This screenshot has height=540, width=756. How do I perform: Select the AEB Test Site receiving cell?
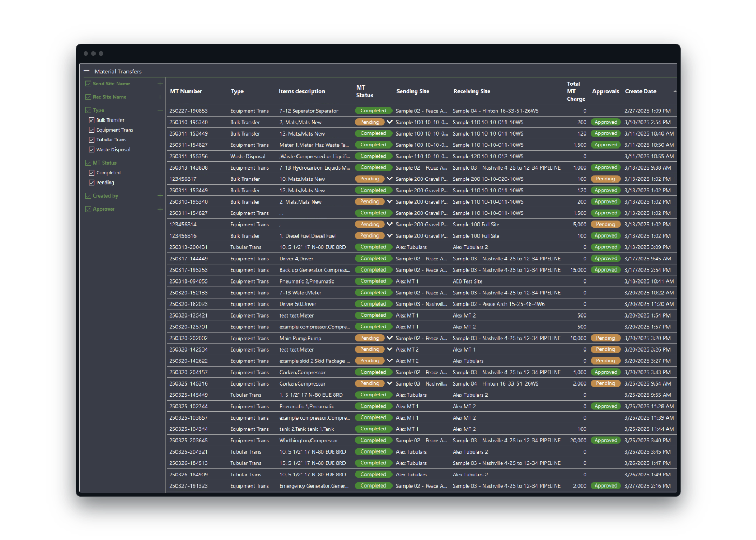click(x=468, y=281)
